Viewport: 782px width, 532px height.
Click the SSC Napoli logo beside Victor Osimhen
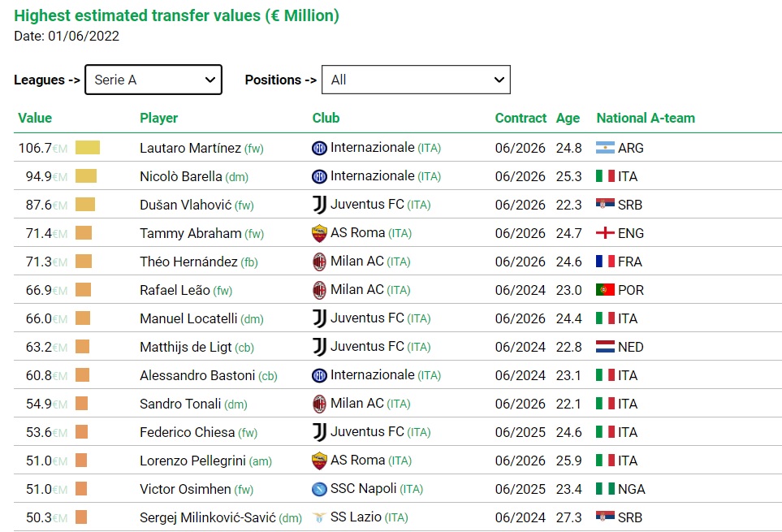[319, 489]
